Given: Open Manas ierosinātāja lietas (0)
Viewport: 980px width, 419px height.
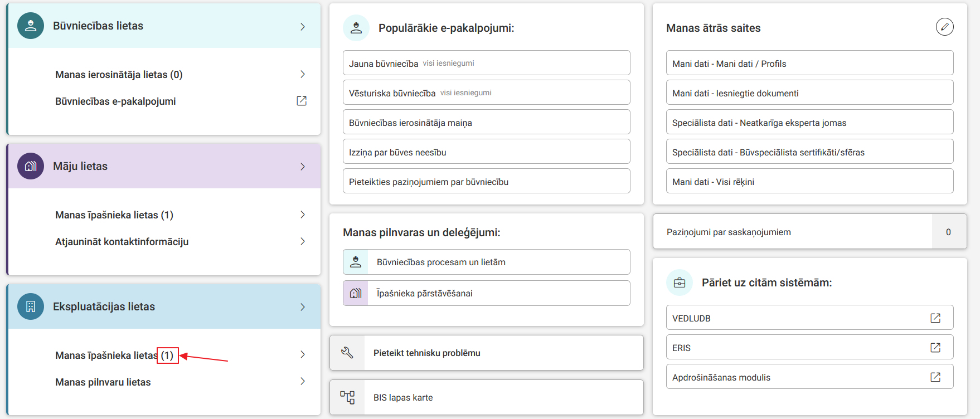Looking at the screenshot, I should pyautogui.click(x=119, y=75).
